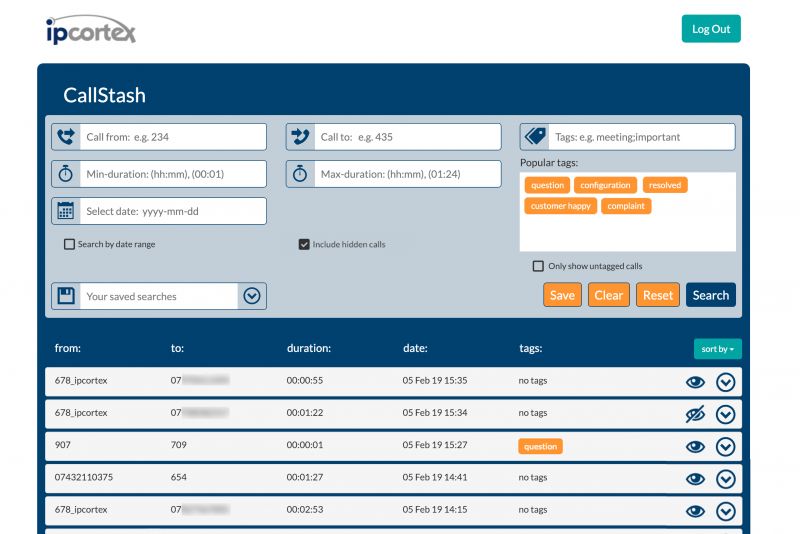
Task: Toggle visibility of the 07432110375 call
Action: [x=695, y=479]
